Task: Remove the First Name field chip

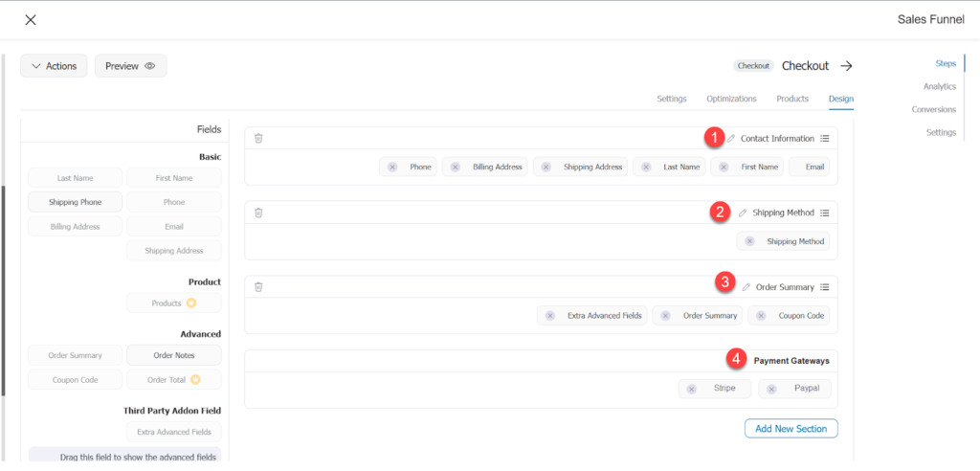Action: 724,167
